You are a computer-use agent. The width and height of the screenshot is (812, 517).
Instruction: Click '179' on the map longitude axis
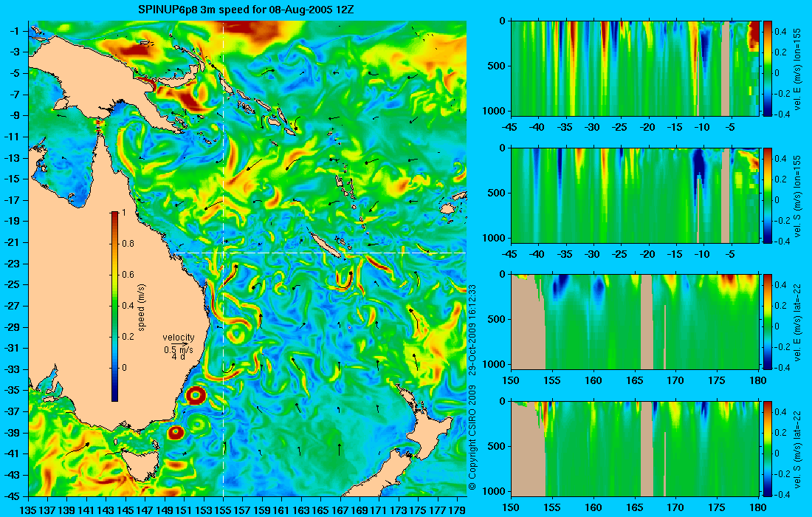457,510
